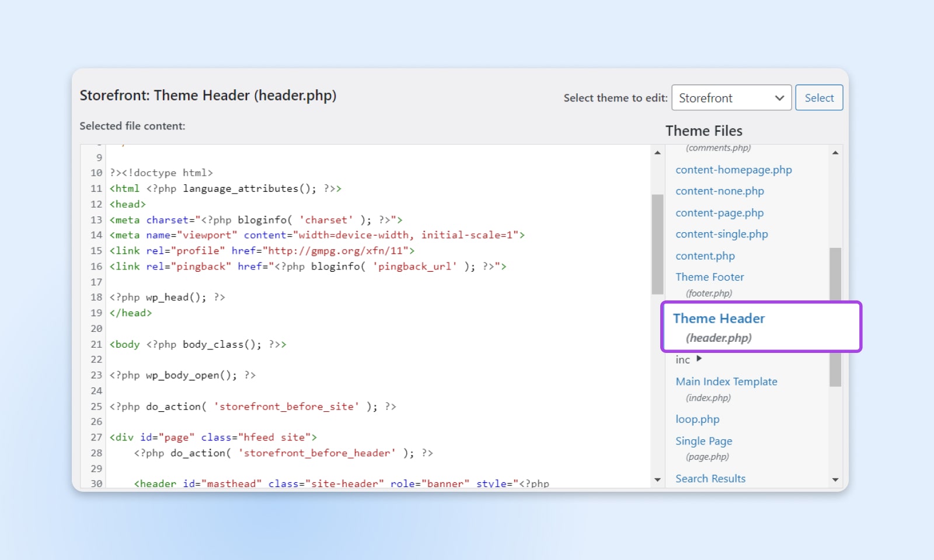This screenshot has width=934, height=560.
Task: Click the up arrow on the editor scrollbar
Action: pyautogui.click(x=657, y=152)
